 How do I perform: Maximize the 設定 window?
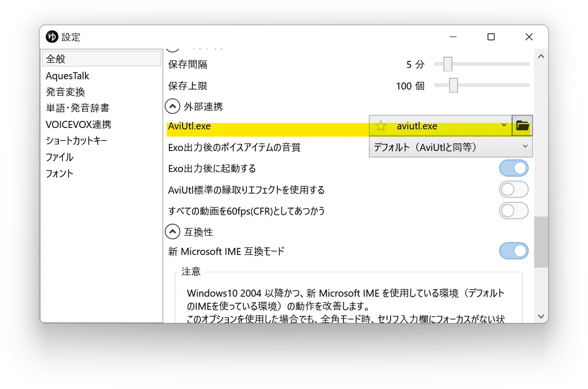point(491,37)
